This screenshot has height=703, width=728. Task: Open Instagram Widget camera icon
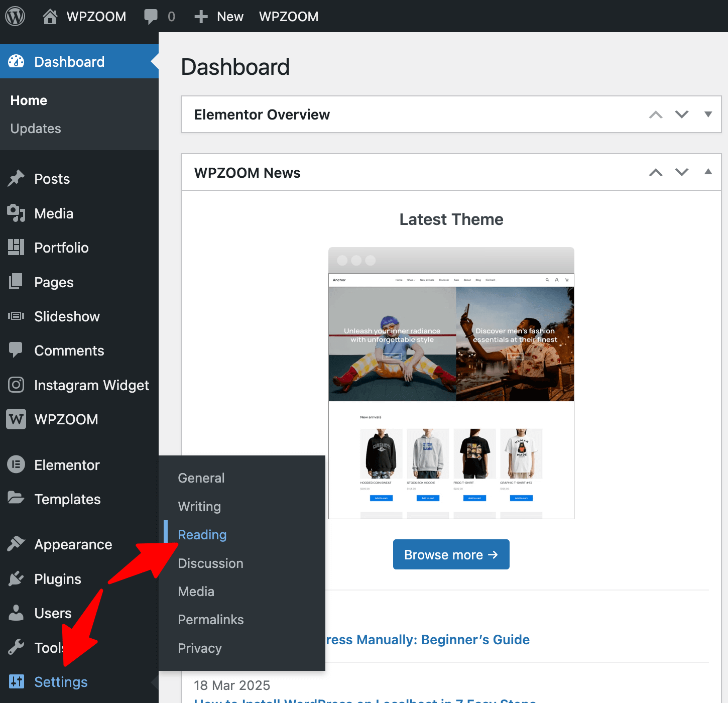click(16, 385)
